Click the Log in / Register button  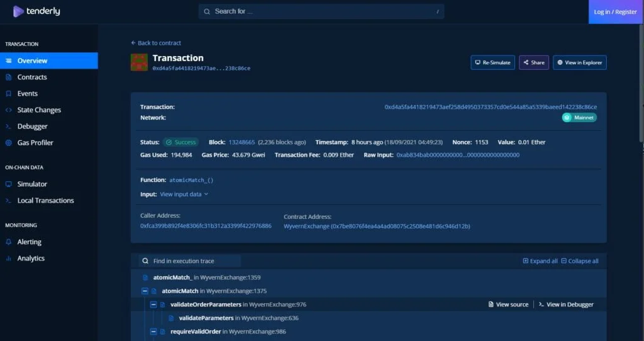click(x=615, y=12)
